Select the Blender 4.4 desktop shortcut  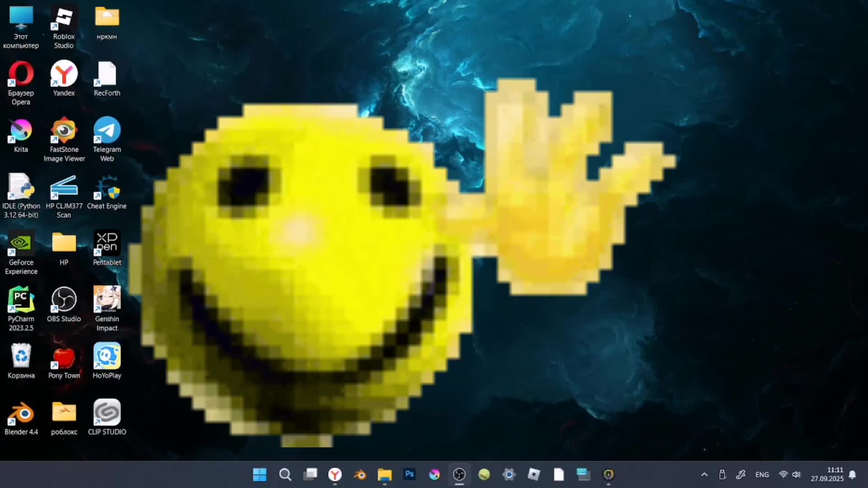(x=21, y=418)
